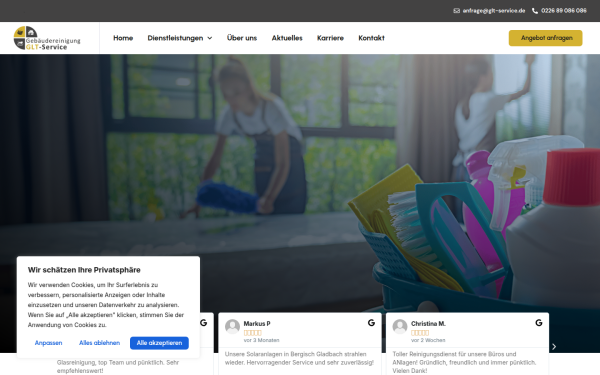Accept all cookies with Alle akzeptieren
Screen dimensions: 600x375
(159, 343)
